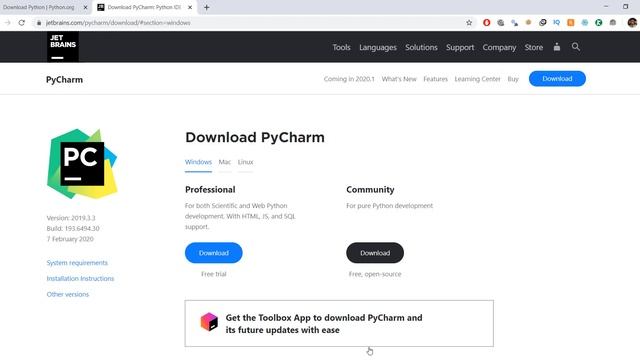Click the PyCharm product name in subheader
The height and width of the screenshot is (360, 640).
64,80
